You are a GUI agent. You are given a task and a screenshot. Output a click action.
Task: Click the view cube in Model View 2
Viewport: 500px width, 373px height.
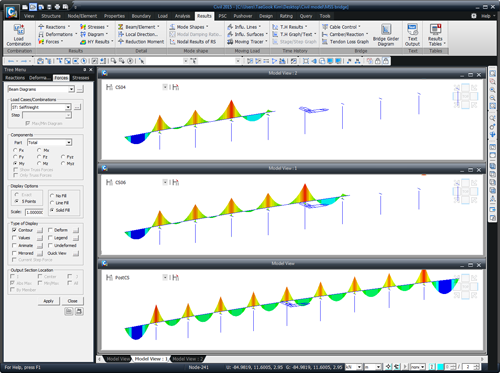click(x=465, y=97)
